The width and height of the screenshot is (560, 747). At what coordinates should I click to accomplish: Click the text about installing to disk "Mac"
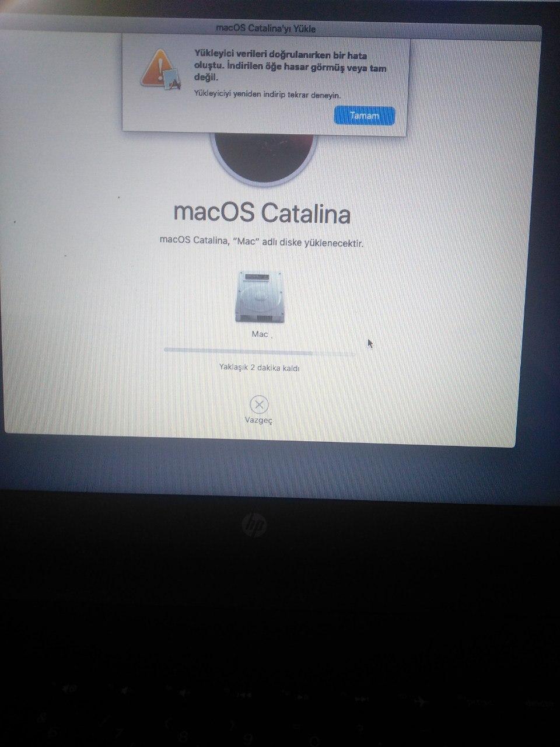pyautogui.click(x=261, y=242)
